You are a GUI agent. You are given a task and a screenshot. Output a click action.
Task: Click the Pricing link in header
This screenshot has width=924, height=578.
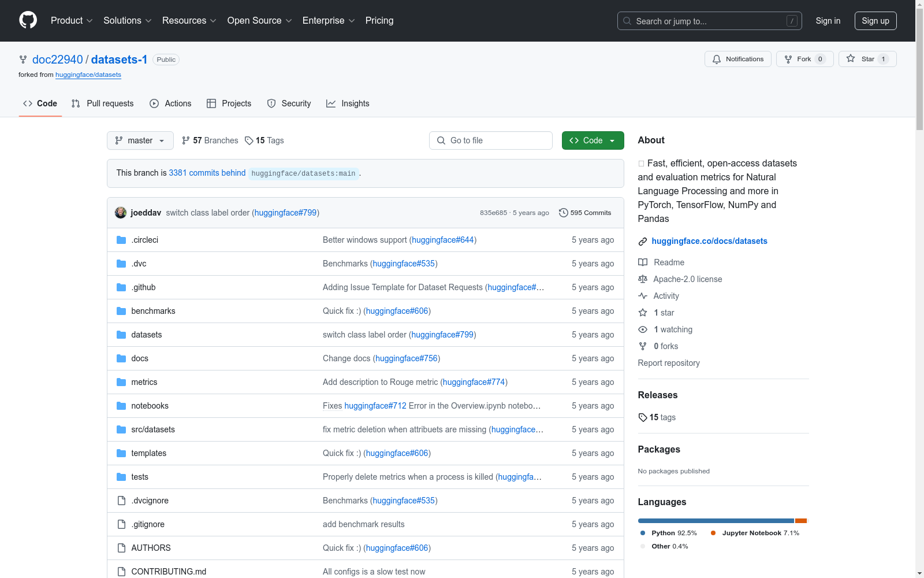379,20
